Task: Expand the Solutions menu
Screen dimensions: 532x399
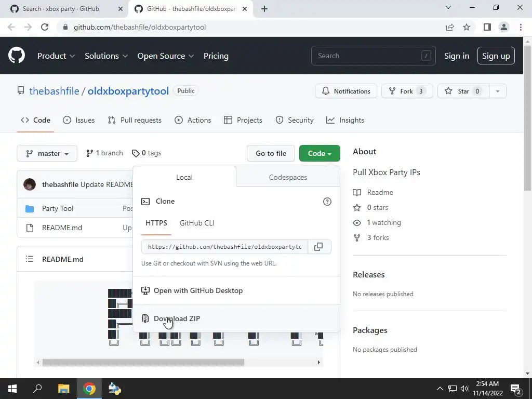Action: [x=106, y=56]
